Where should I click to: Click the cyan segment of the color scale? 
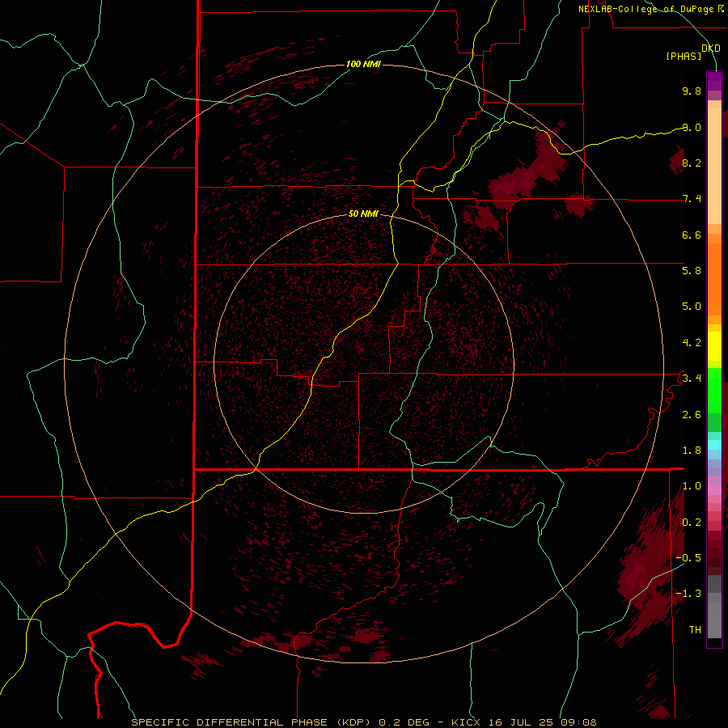[x=714, y=445]
